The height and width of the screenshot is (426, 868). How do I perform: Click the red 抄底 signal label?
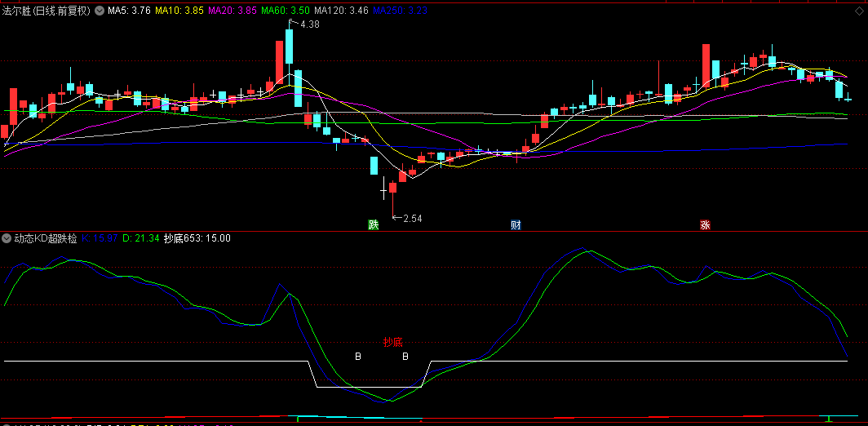(392, 343)
